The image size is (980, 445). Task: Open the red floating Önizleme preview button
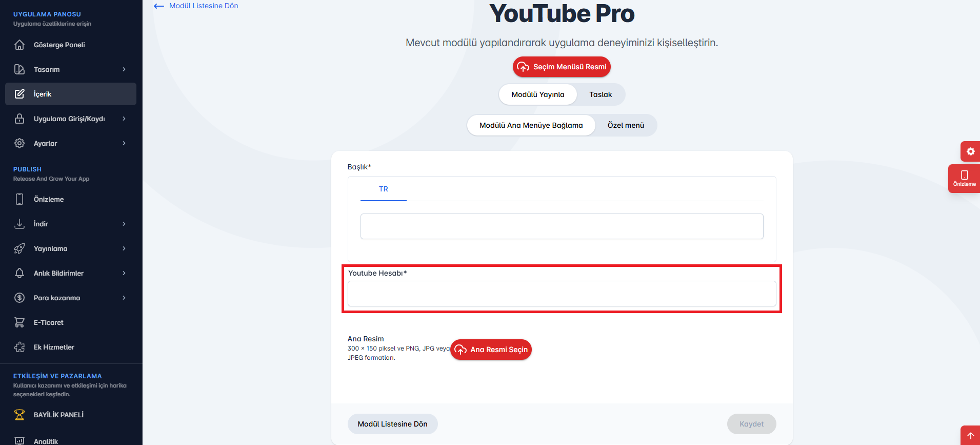click(964, 179)
